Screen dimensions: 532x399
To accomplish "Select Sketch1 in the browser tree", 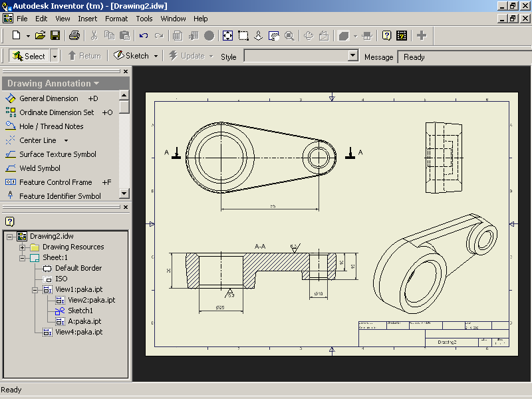I will [80, 311].
